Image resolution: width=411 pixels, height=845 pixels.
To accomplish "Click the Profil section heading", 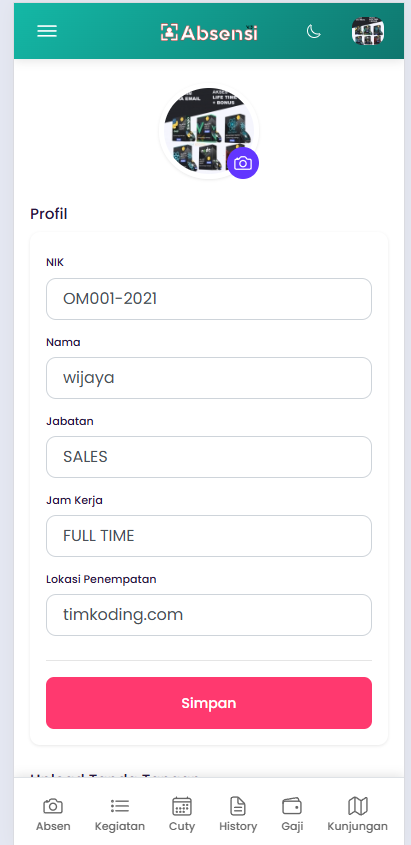I will tap(48, 214).
